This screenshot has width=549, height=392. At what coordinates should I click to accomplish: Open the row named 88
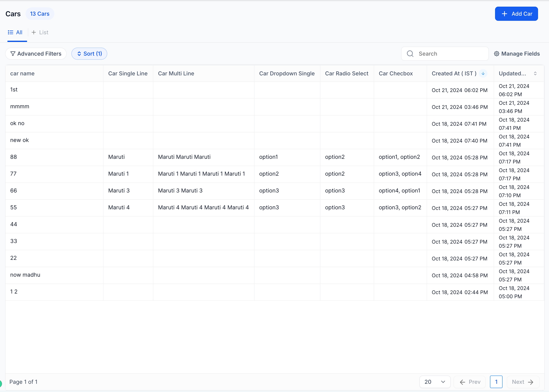click(14, 157)
